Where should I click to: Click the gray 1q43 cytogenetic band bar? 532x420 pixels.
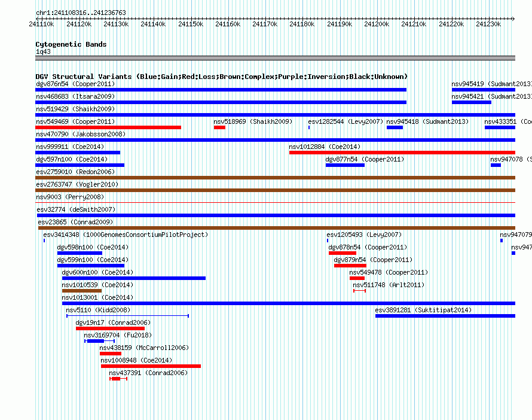pos(275,58)
